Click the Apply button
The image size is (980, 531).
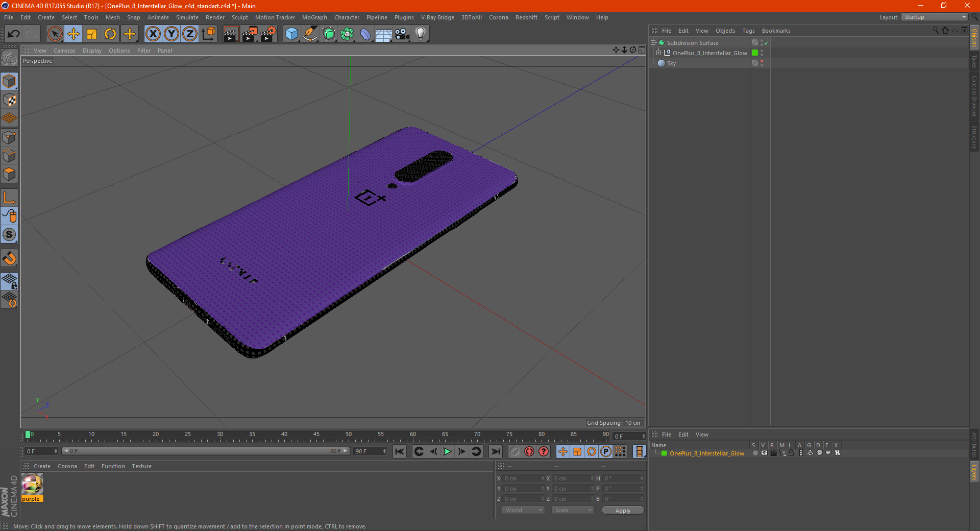click(623, 511)
